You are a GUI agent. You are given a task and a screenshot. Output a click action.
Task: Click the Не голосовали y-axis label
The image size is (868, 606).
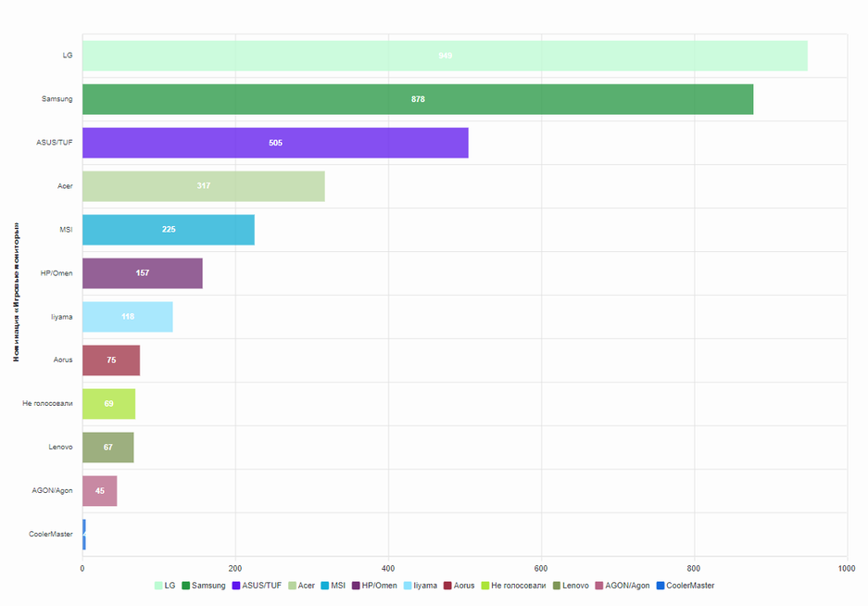[47, 403]
